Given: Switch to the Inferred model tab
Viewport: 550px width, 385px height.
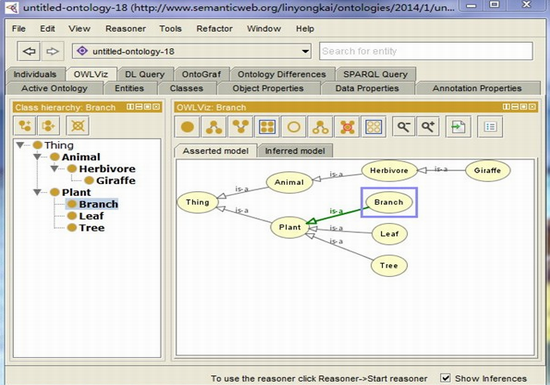Looking at the screenshot, I should [x=295, y=151].
